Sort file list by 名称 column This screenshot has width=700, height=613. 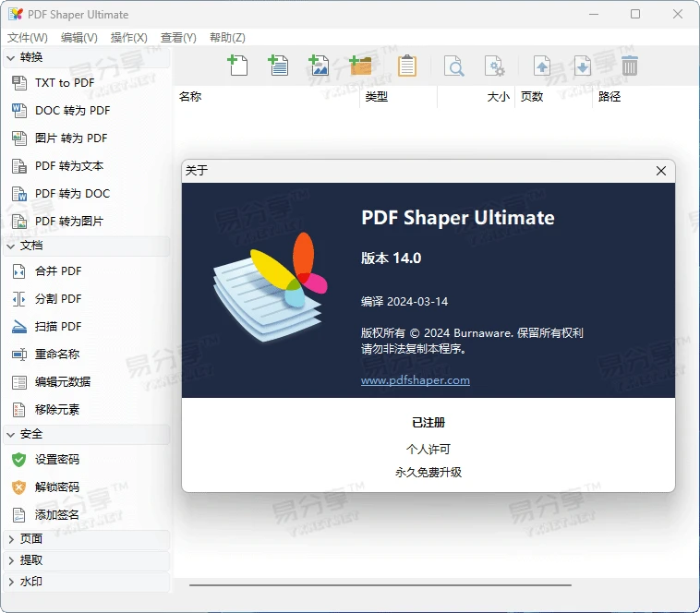click(266, 97)
